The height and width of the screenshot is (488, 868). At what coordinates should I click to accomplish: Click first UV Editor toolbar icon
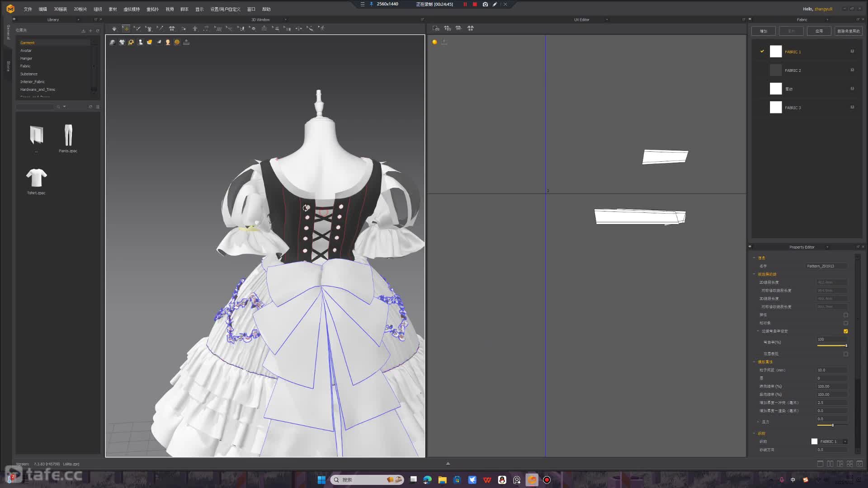(436, 28)
